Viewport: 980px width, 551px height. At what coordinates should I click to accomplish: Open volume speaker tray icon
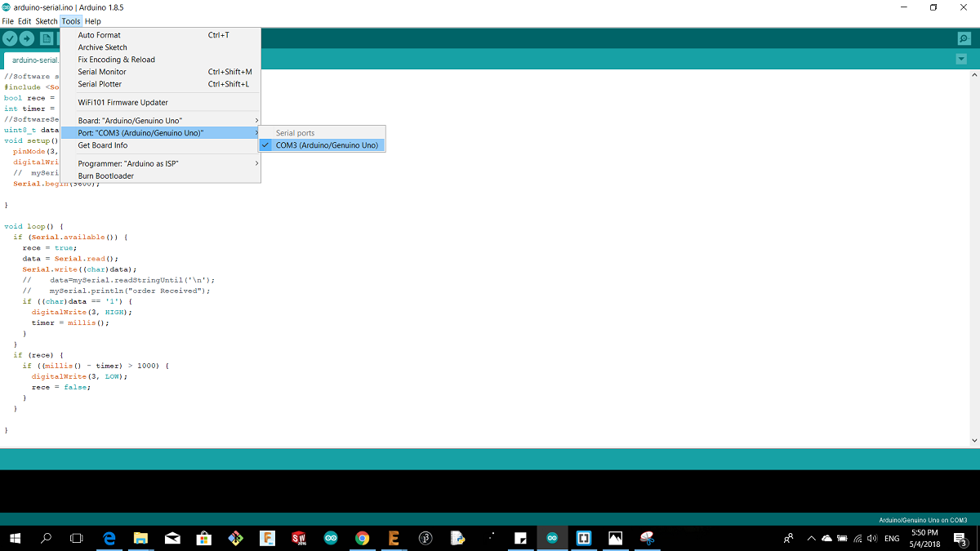[x=871, y=538]
